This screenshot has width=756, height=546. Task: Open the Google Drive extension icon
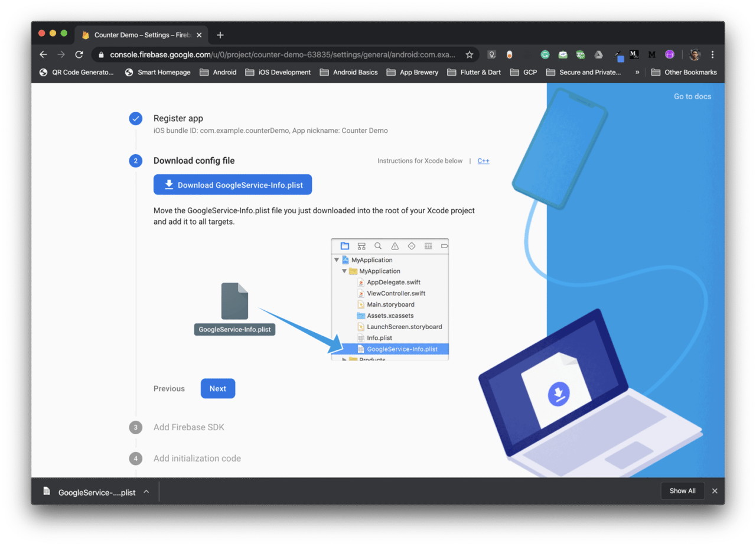click(x=598, y=54)
